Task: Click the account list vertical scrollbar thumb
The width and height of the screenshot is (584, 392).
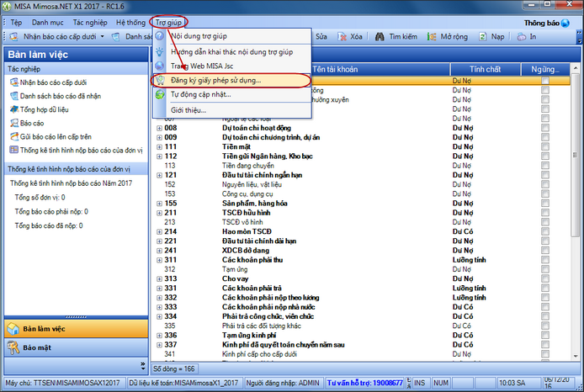Action: coord(575,155)
